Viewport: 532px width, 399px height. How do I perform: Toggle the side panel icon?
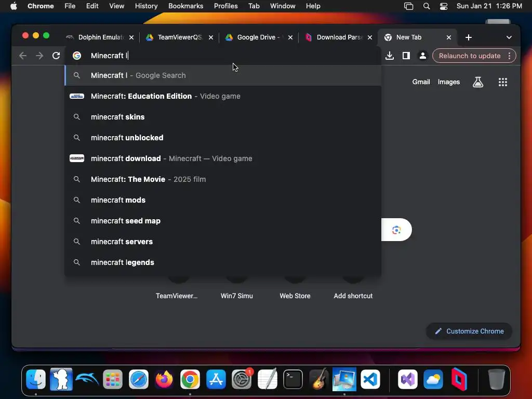point(406,56)
